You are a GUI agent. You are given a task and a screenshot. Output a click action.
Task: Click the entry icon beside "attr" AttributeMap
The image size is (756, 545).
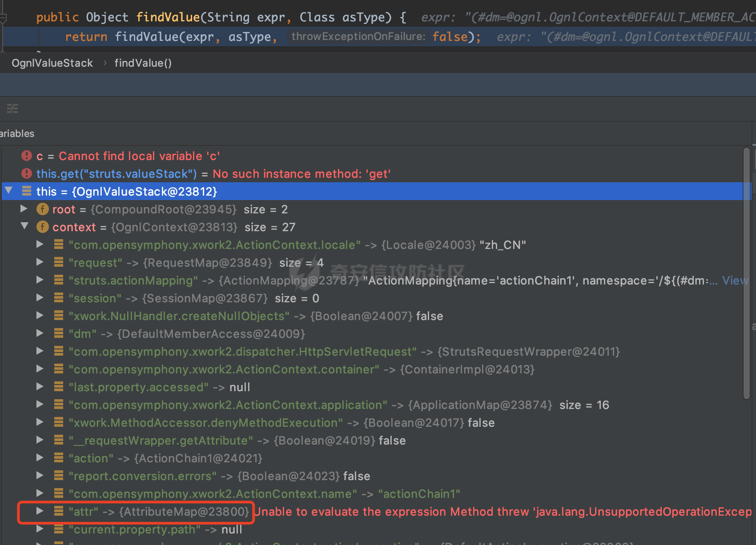[x=58, y=512]
